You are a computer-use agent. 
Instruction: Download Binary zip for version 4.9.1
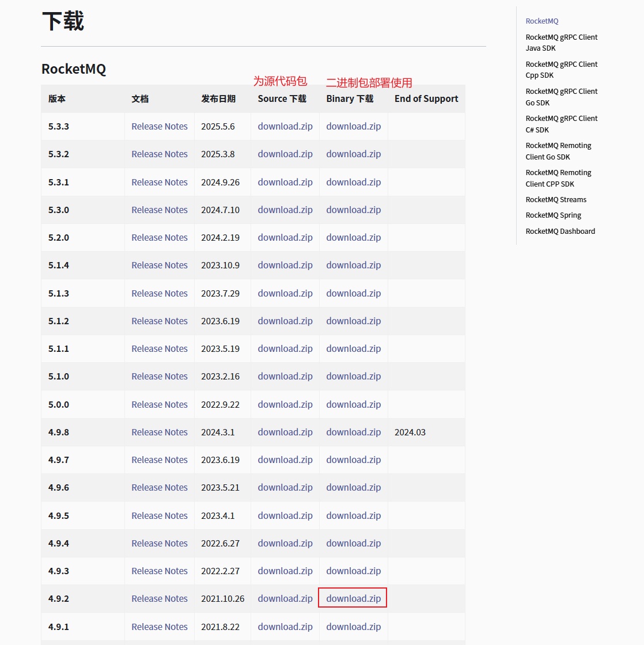coord(354,627)
